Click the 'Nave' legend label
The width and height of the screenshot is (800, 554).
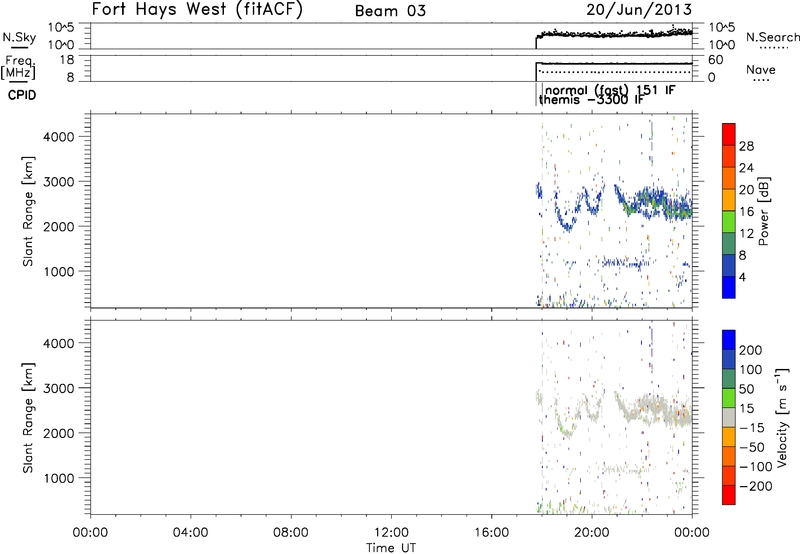click(x=761, y=70)
